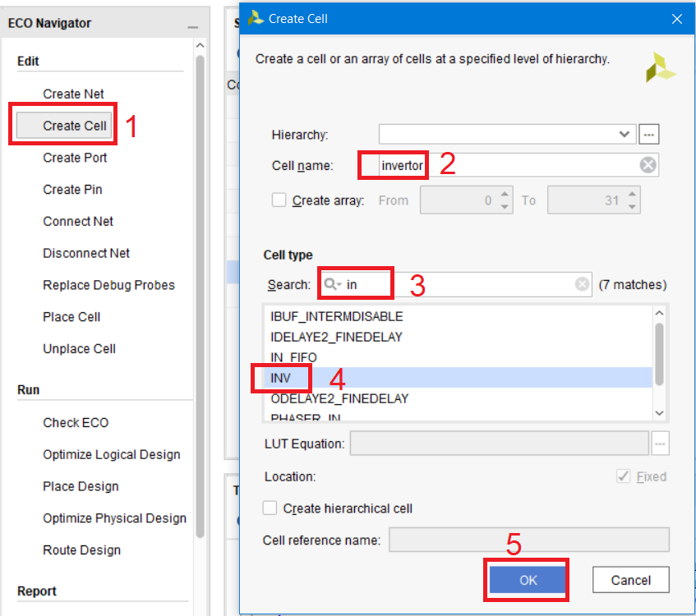Click the LUT Equation field
This screenshot has width=696, height=616.
tap(500, 443)
